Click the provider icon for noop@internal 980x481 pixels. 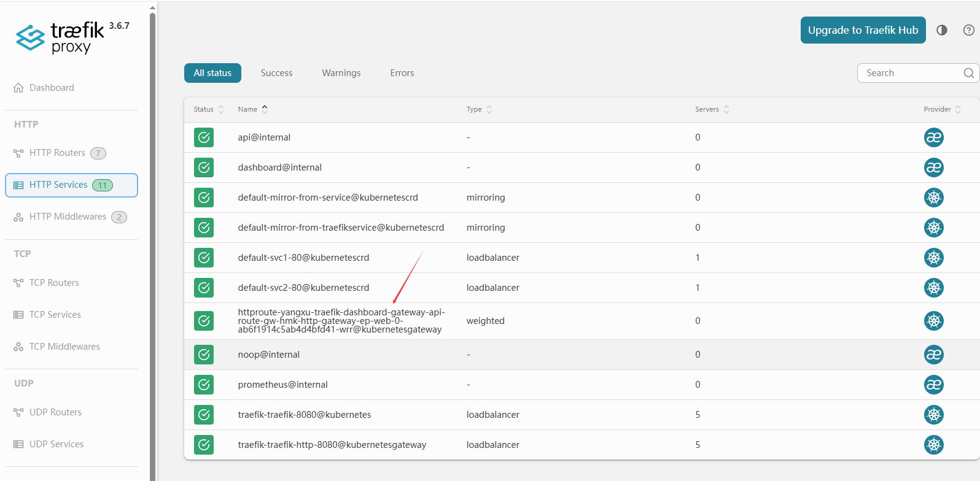[x=934, y=355]
